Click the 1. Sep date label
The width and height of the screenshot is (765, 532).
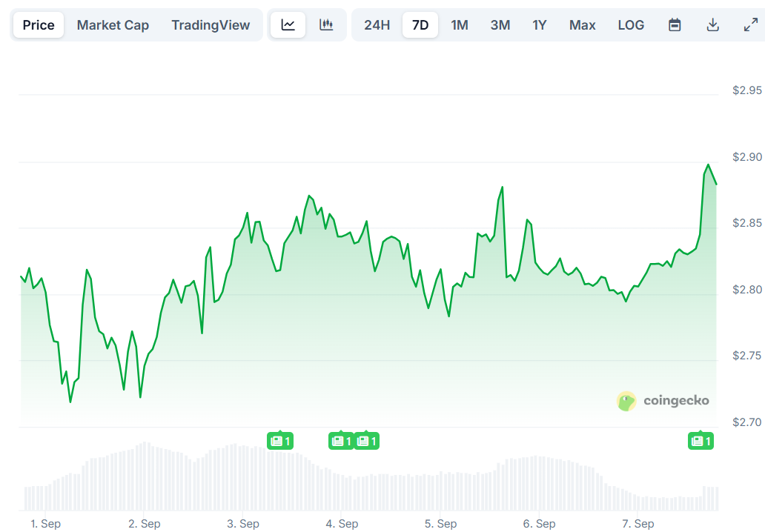(45, 524)
